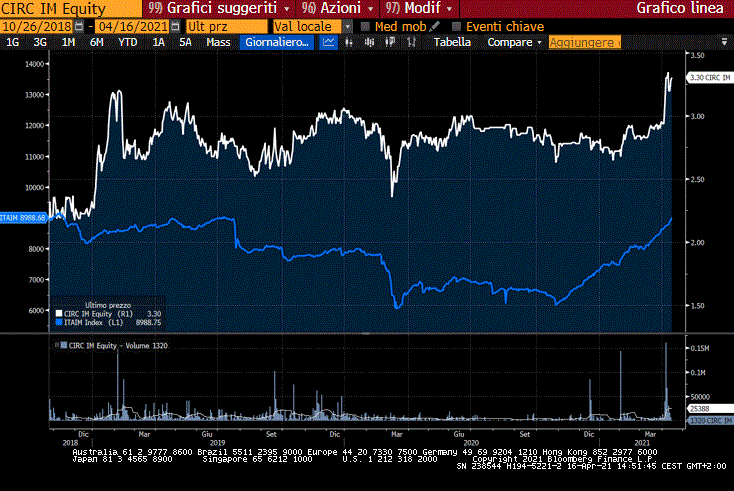Select the 6M time range

[96, 42]
